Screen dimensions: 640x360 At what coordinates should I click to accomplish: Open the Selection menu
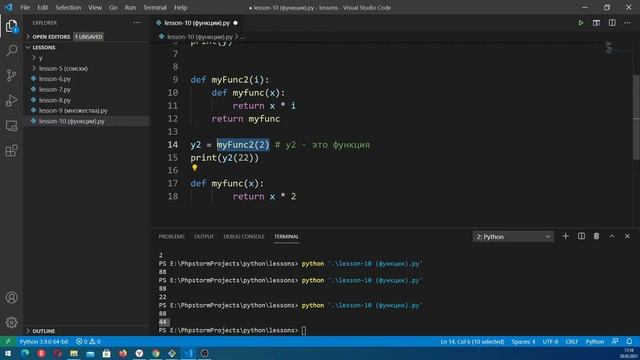(68, 7)
